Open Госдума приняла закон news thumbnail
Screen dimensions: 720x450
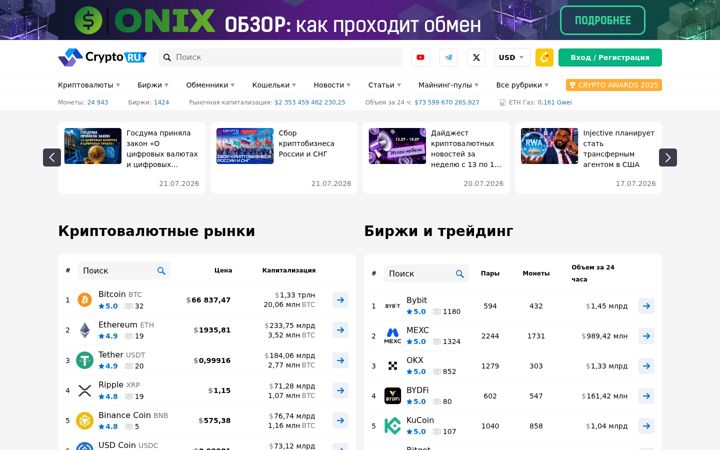[93, 146]
